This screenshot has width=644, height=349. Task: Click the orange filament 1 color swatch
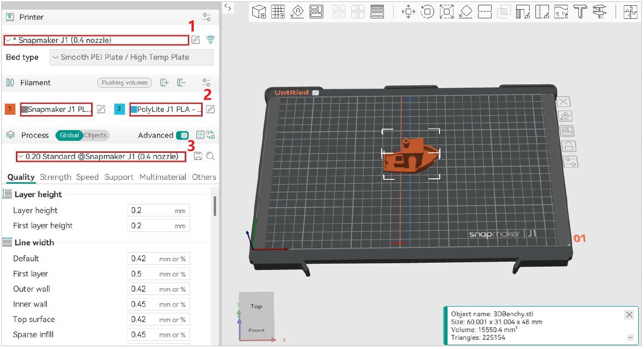[10, 109]
